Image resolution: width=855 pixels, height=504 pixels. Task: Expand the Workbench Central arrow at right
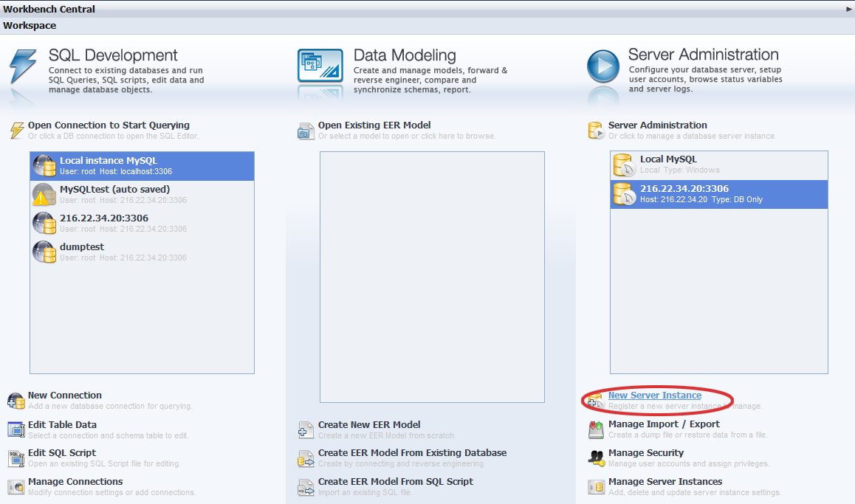tap(849, 9)
